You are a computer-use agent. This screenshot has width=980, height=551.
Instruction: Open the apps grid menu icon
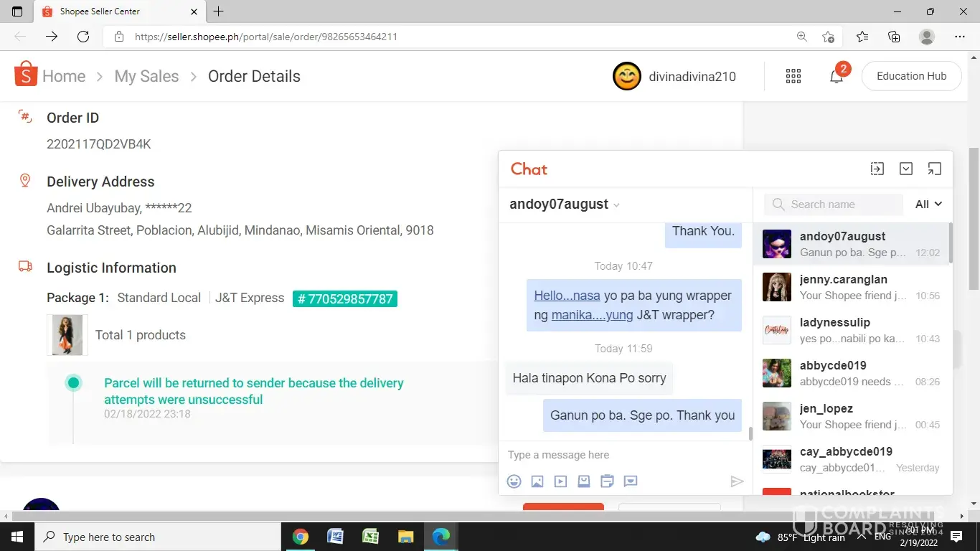tap(793, 77)
